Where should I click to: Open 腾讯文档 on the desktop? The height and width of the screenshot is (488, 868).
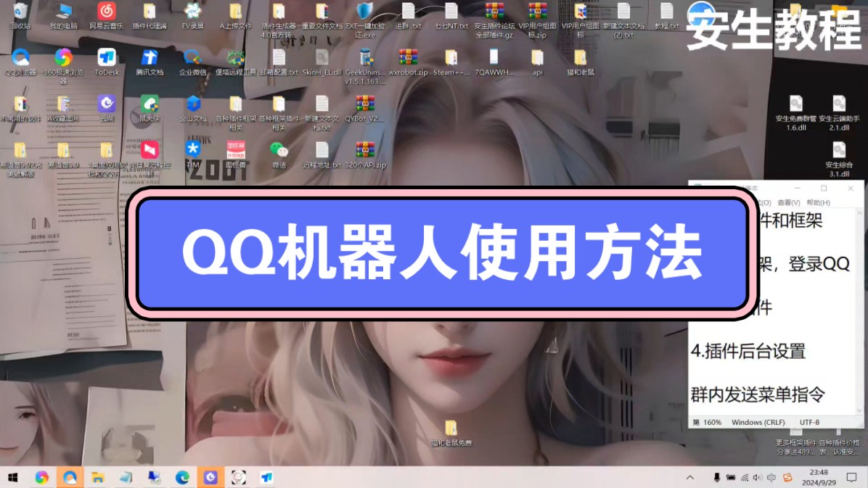(x=149, y=57)
